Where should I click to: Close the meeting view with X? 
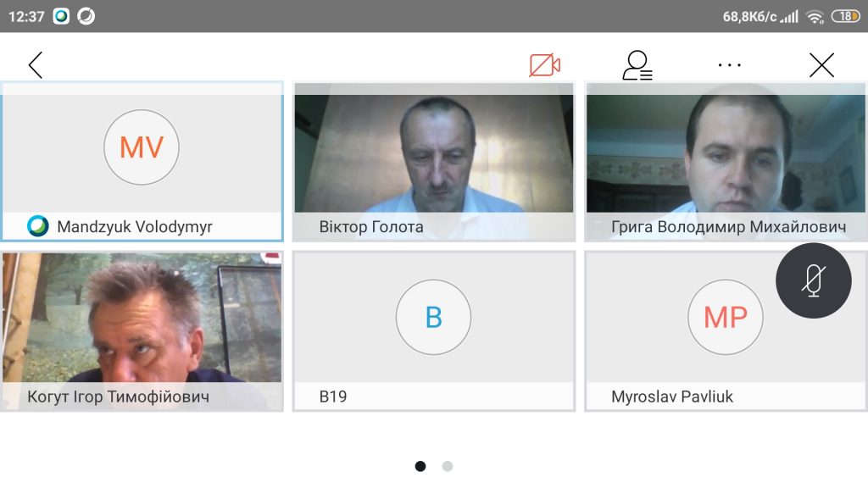point(821,65)
